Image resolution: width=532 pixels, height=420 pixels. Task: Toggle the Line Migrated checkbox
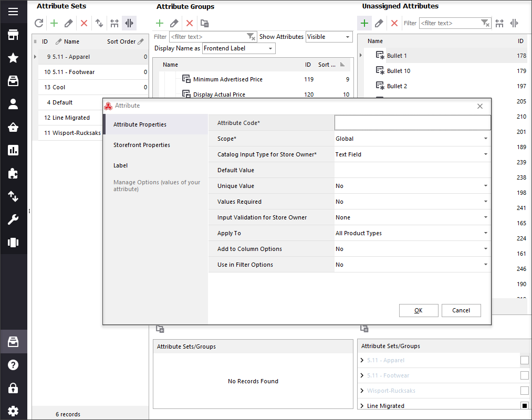[x=525, y=406]
